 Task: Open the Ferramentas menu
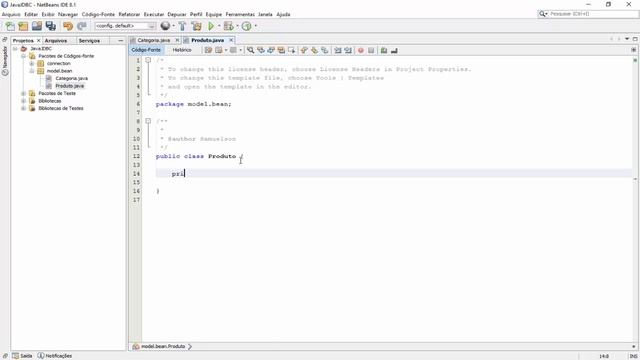click(x=240, y=14)
